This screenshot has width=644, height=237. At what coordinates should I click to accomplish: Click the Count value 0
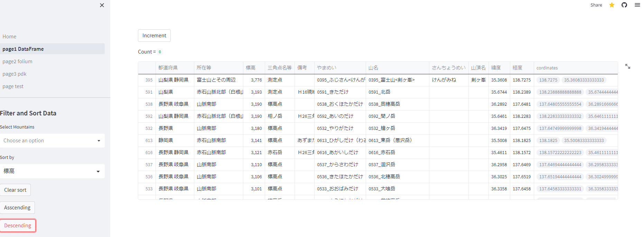coord(160,52)
